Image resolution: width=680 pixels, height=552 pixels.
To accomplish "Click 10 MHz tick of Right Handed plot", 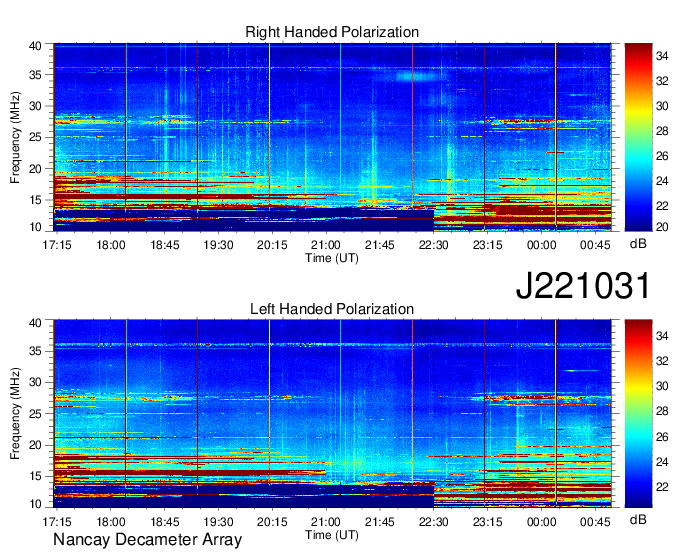I will (35, 227).
